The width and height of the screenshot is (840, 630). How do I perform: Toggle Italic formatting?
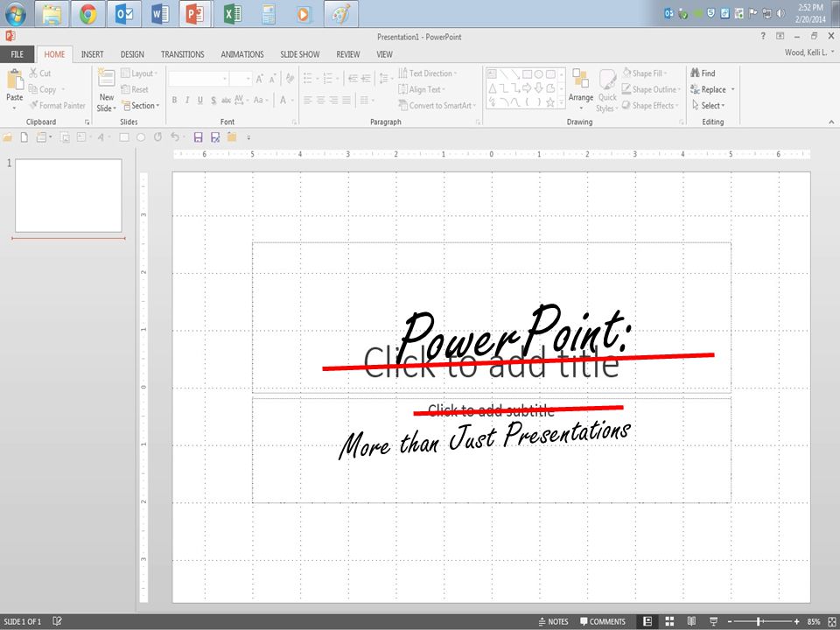[187, 100]
